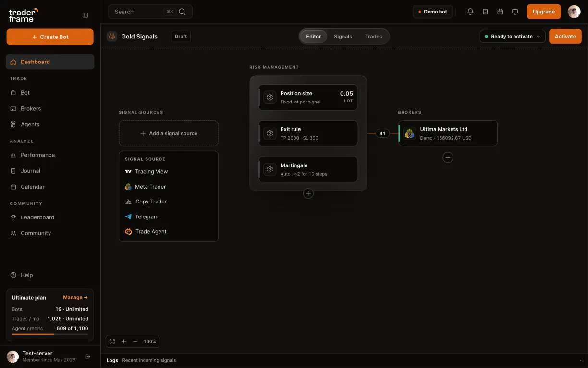Open Agents in the sidebar
588x368 pixels.
50,124
